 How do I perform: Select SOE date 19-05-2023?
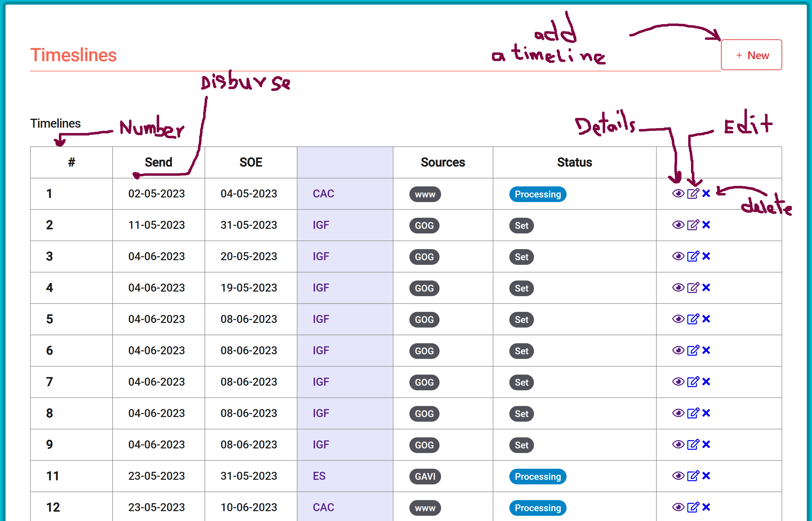[249, 288]
